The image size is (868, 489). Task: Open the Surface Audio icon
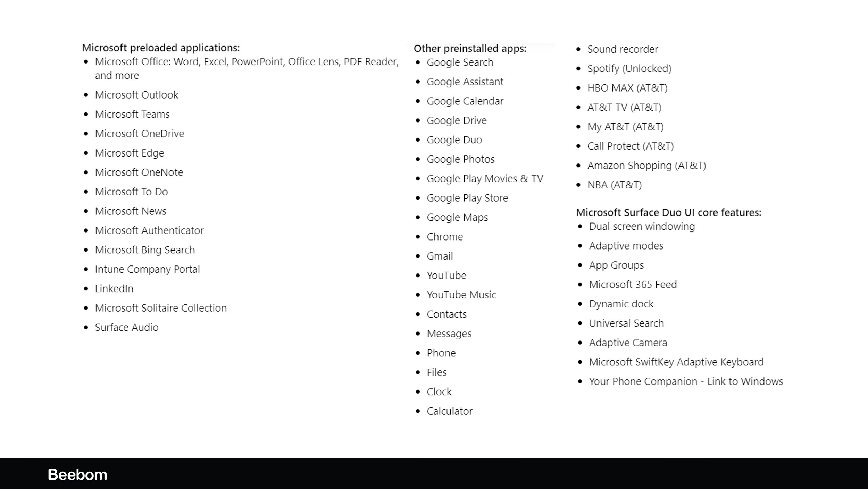pos(127,326)
